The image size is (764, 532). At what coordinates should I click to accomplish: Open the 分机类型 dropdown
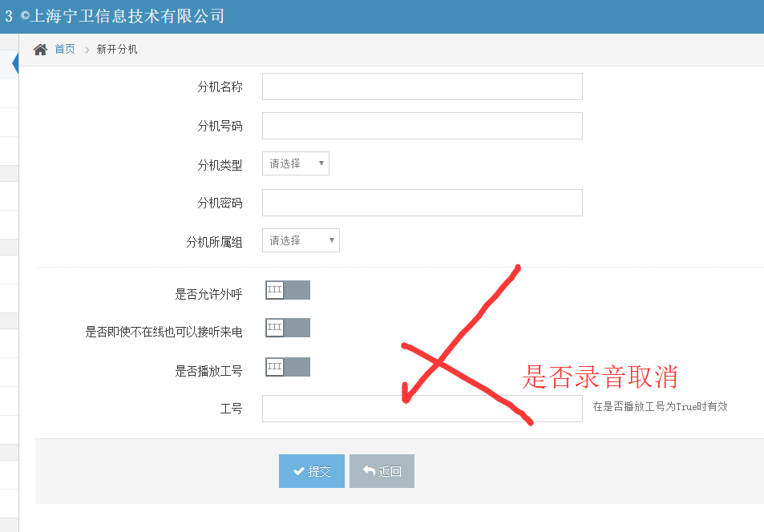click(295, 163)
